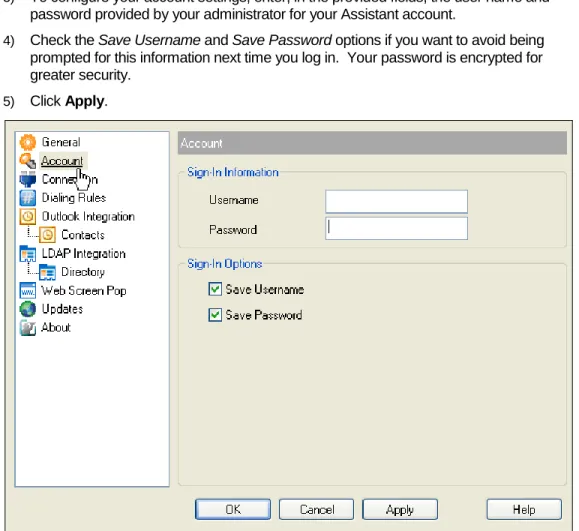The height and width of the screenshot is (531, 579).
Task: Toggle the Save Password checkbox
Action: pyautogui.click(x=215, y=315)
